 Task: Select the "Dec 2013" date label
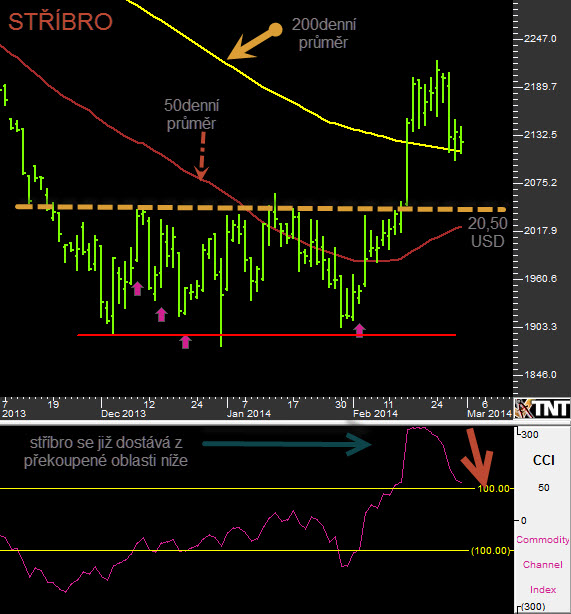(123, 414)
